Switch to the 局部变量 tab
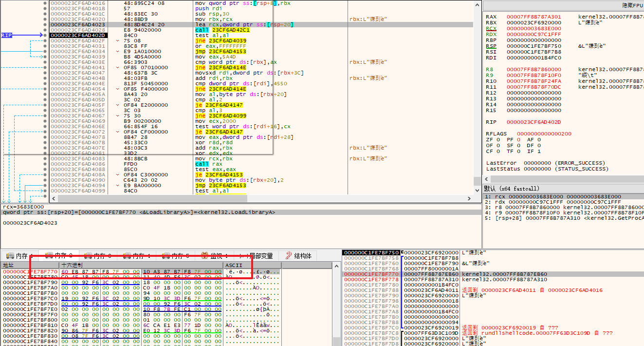 257,255
